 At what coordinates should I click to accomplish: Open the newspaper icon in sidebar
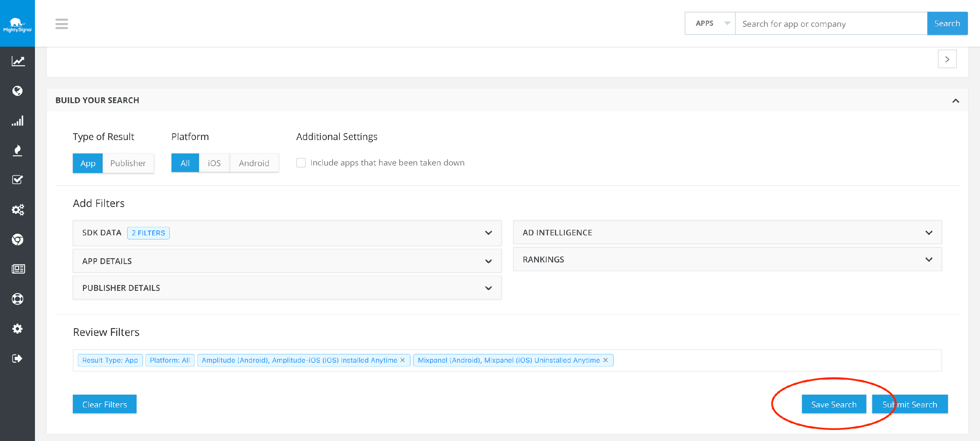[x=18, y=269]
